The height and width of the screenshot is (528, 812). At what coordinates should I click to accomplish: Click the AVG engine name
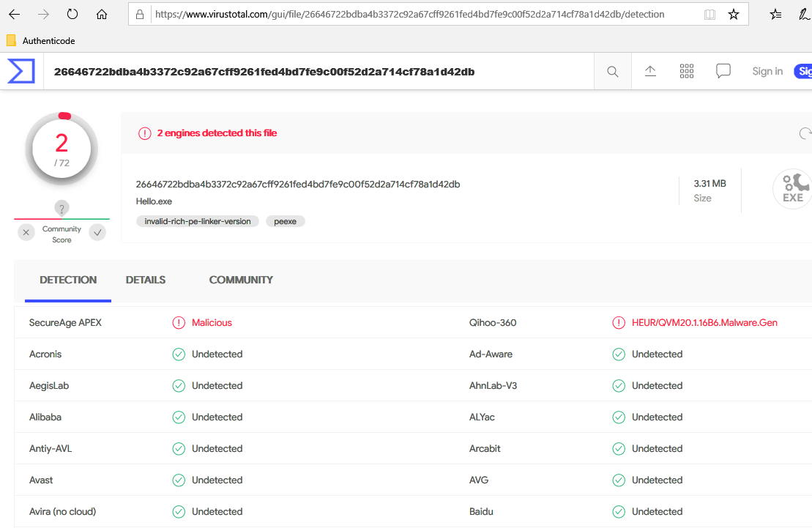click(479, 480)
